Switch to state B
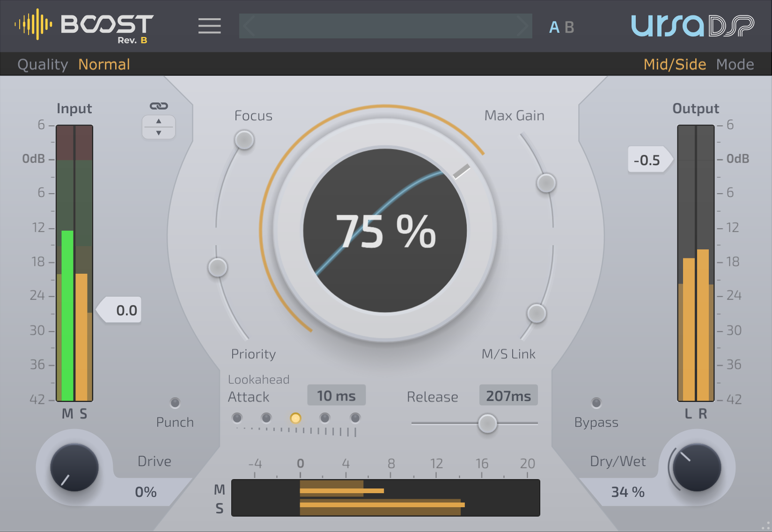The width and height of the screenshot is (772, 532). click(569, 28)
